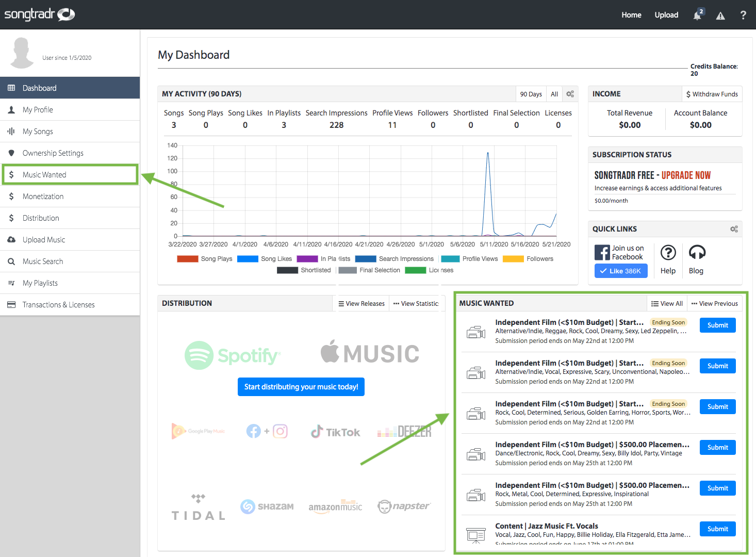The width and height of the screenshot is (756, 557).
Task: Open the notifications bell icon
Action: (697, 15)
